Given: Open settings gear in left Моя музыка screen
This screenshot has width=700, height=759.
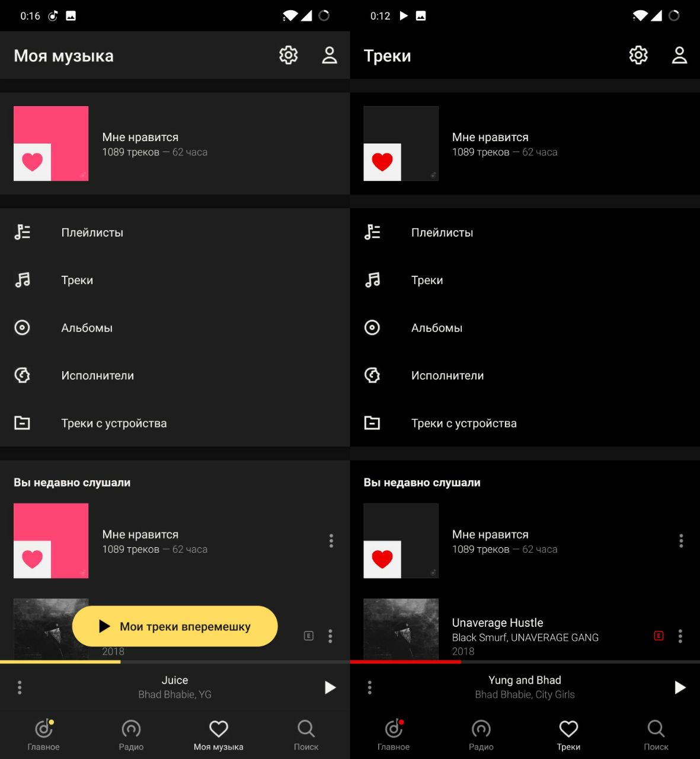Looking at the screenshot, I should pyautogui.click(x=289, y=55).
